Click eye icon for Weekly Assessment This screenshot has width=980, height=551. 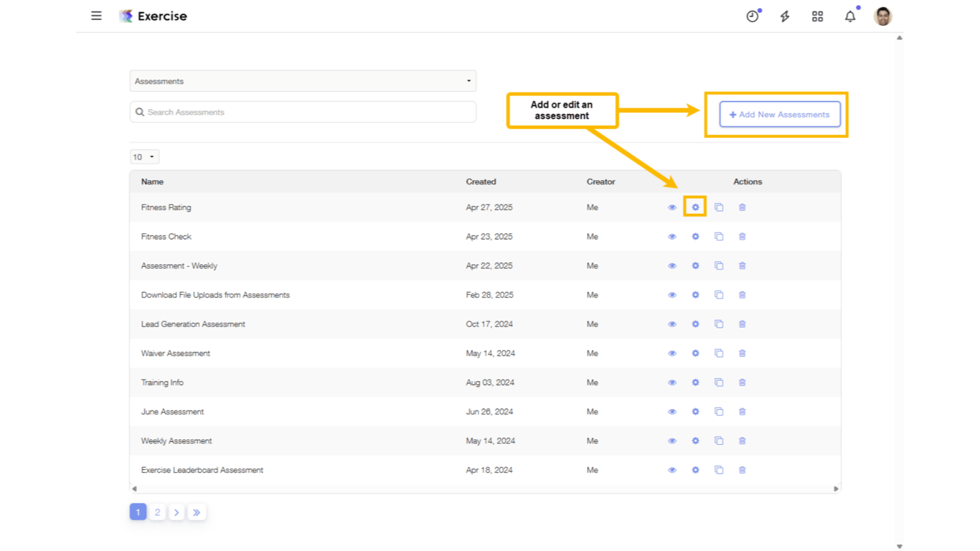672,441
